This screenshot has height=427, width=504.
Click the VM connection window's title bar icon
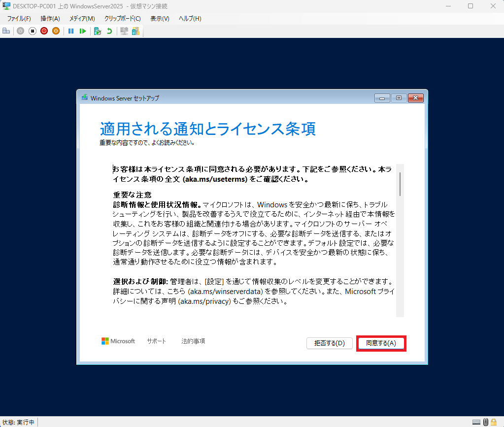(x=6, y=6)
